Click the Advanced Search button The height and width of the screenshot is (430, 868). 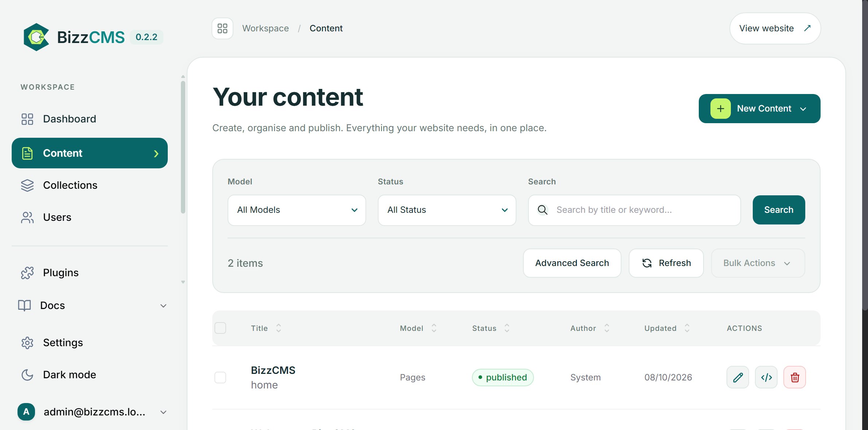572,263
